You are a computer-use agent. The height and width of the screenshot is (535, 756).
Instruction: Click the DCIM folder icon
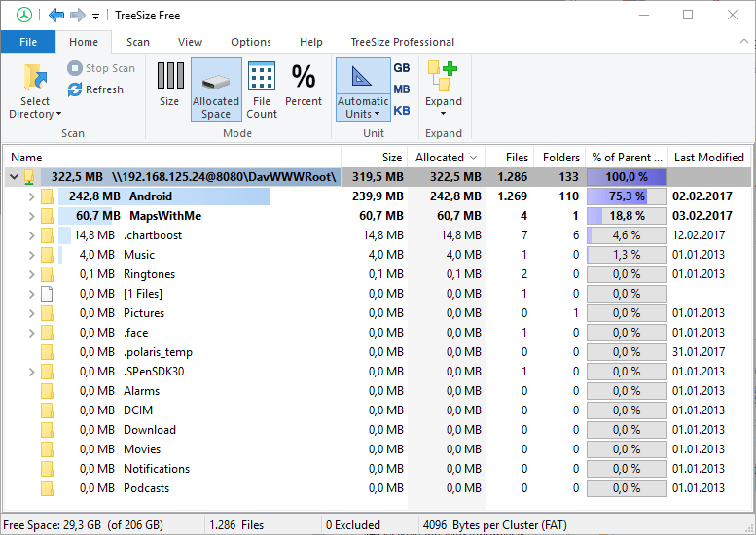tap(47, 410)
